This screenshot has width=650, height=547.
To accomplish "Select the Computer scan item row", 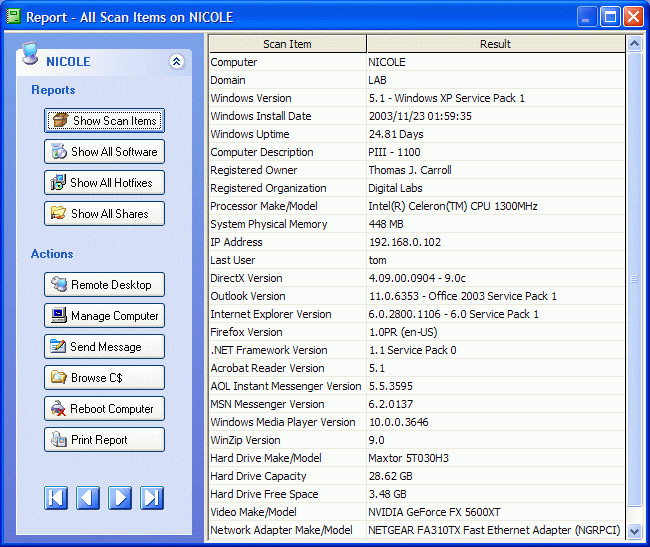I will pyautogui.click(x=417, y=62).
